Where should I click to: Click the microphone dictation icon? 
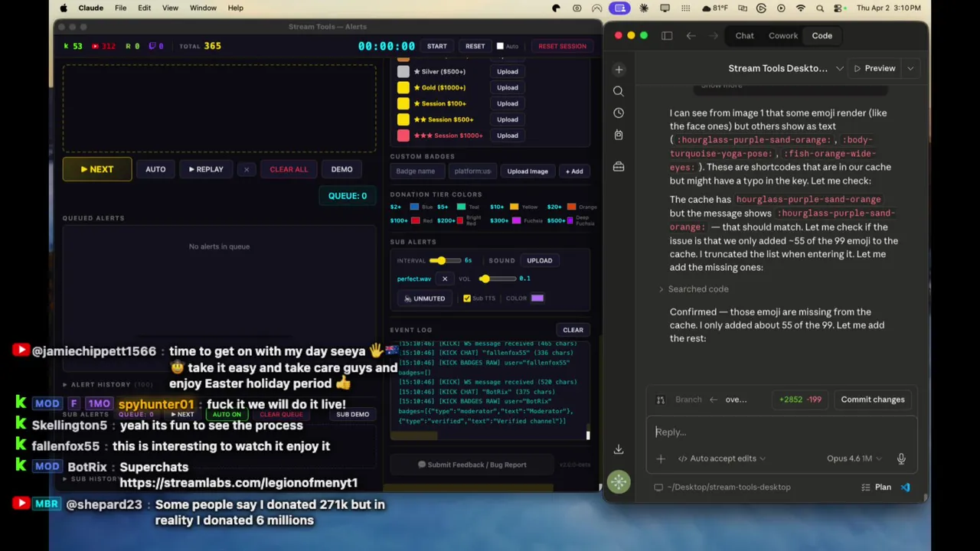[901, 458]
